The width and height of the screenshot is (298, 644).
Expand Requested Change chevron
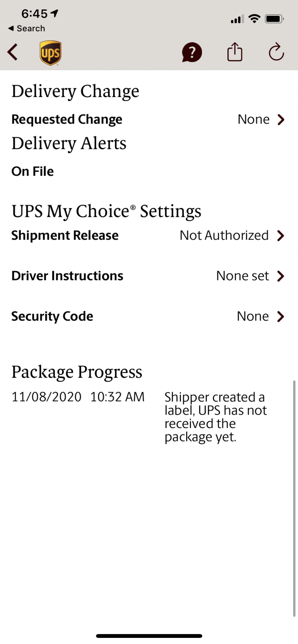[x=281, y=120]
